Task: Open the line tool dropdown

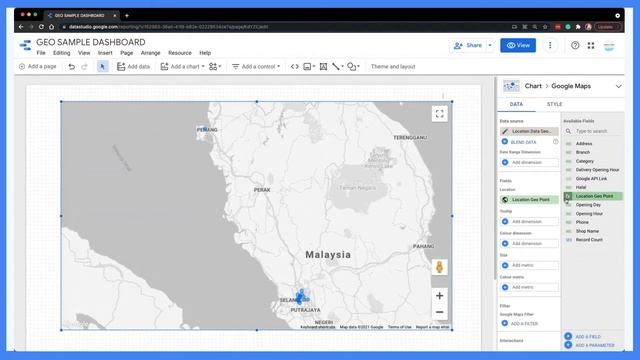Action: (x=338, y=67)
